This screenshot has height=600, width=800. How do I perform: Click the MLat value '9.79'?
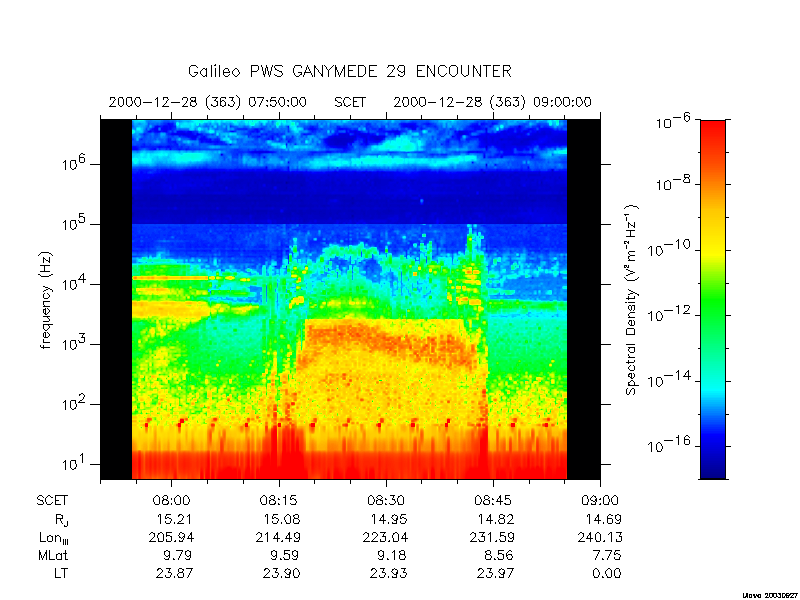point(179,555)
